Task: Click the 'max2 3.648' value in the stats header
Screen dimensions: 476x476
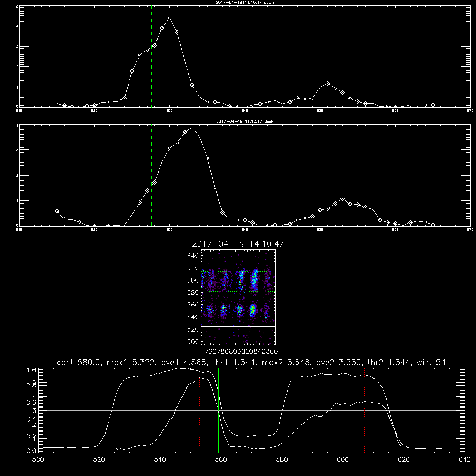Action: click(286, 362)
